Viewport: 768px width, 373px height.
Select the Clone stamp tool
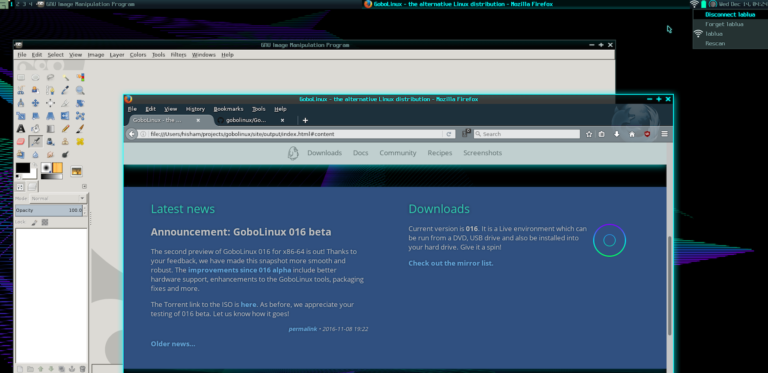pyautogui.click(x=65, y=141)
